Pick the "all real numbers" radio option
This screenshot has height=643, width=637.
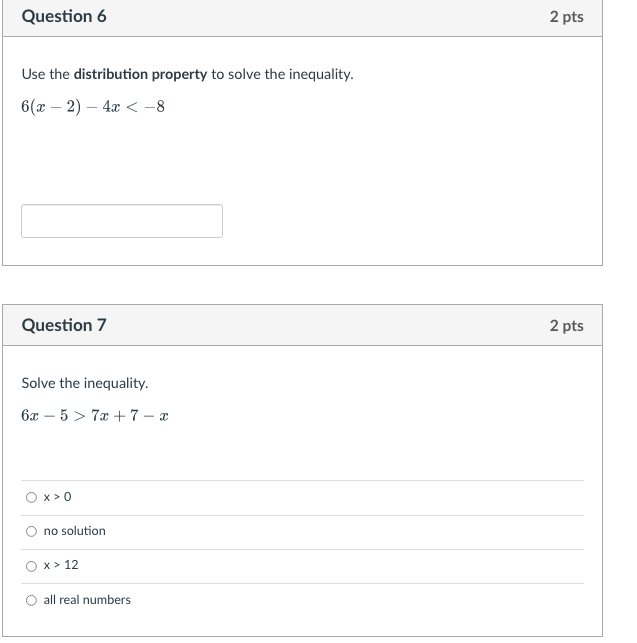31,600
